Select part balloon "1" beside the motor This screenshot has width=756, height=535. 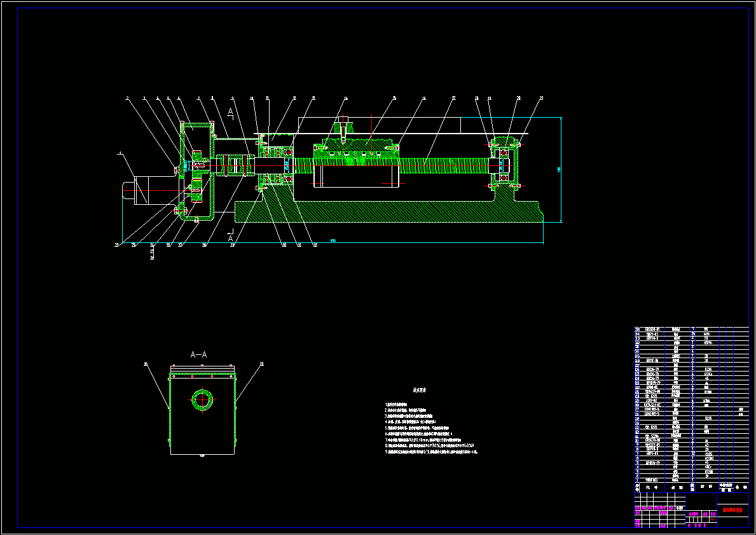tap(120, 154)
